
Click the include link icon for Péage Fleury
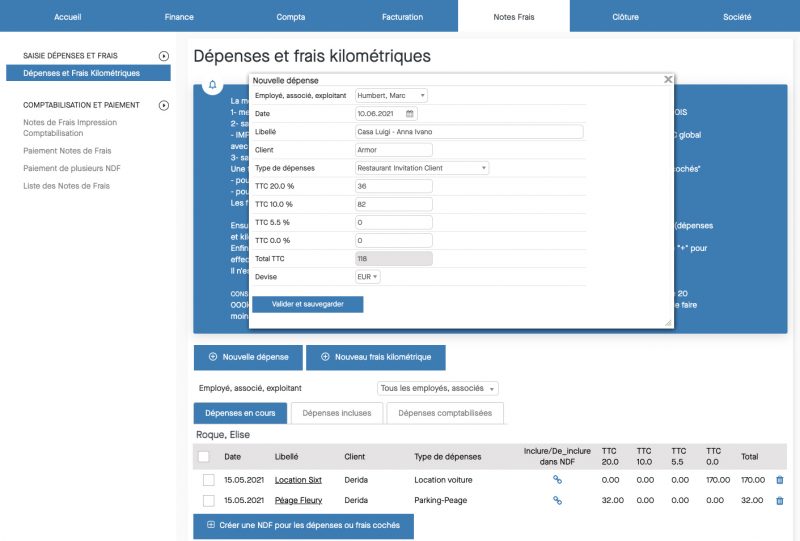coord(558,500)
